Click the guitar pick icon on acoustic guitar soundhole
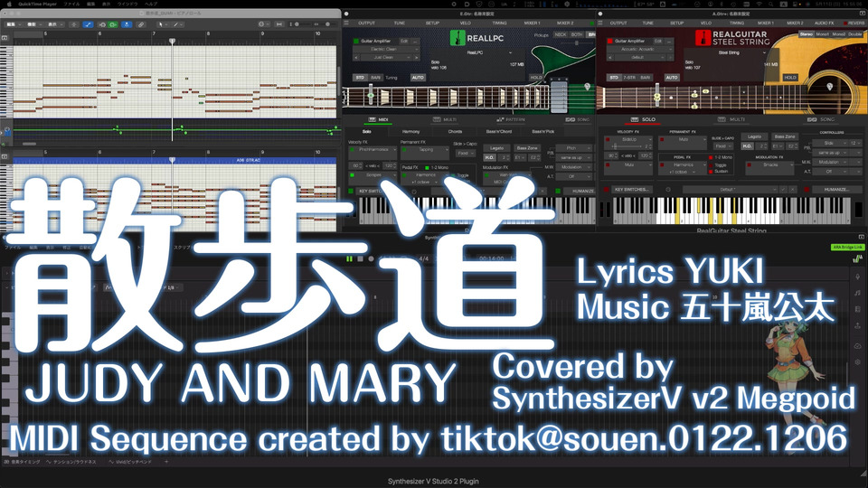Image resolution: width=868 pixels, height=488 pixels. tap(829, 87)
